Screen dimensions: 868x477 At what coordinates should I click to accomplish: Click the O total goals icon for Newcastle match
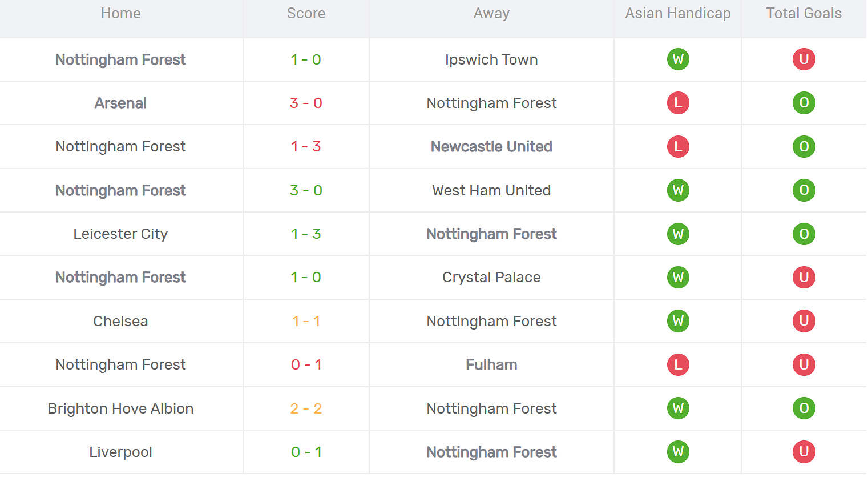pyautogui.click(x=804, y=147)
